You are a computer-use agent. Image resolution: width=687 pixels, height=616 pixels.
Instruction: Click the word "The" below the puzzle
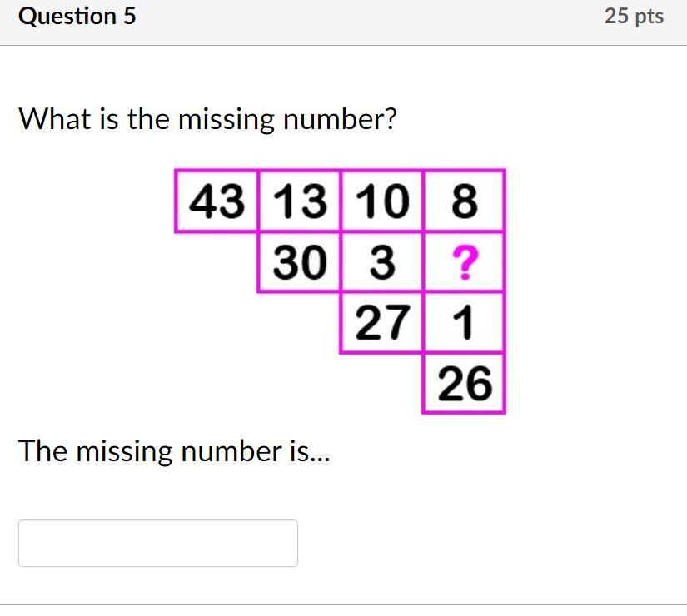pyautogui.click(x=43, y=451)
